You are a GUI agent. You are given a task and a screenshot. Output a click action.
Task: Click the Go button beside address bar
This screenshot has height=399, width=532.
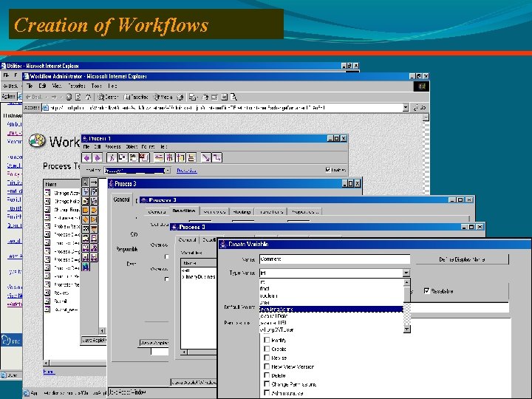coord(420,108)
